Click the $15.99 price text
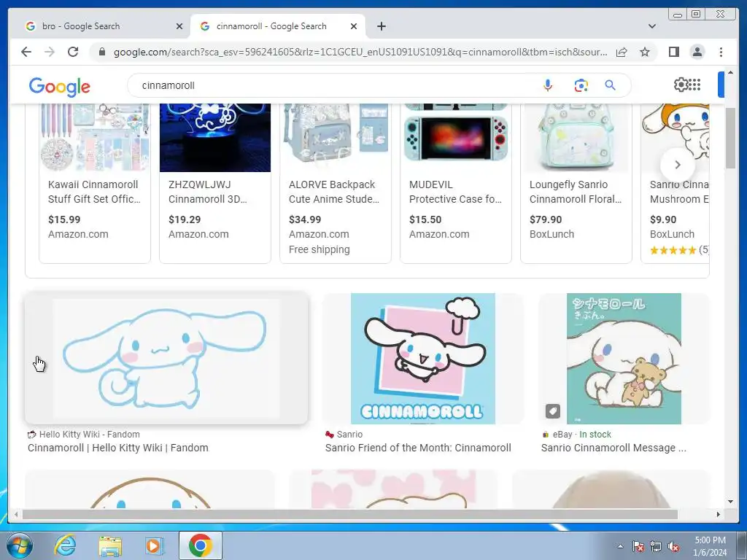 click(64, 219)
